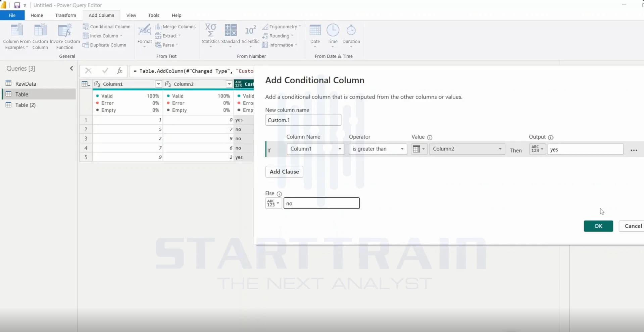Open the Help tab
This screenshot has width=644, height=332.
[177, 15]
